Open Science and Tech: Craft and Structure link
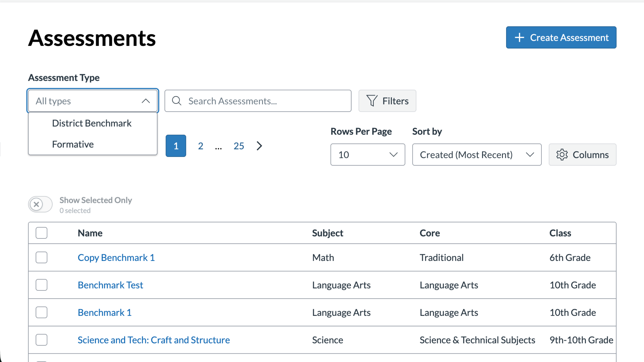The width and height of the screenshot is (644, 362). (x=154, y=340)
